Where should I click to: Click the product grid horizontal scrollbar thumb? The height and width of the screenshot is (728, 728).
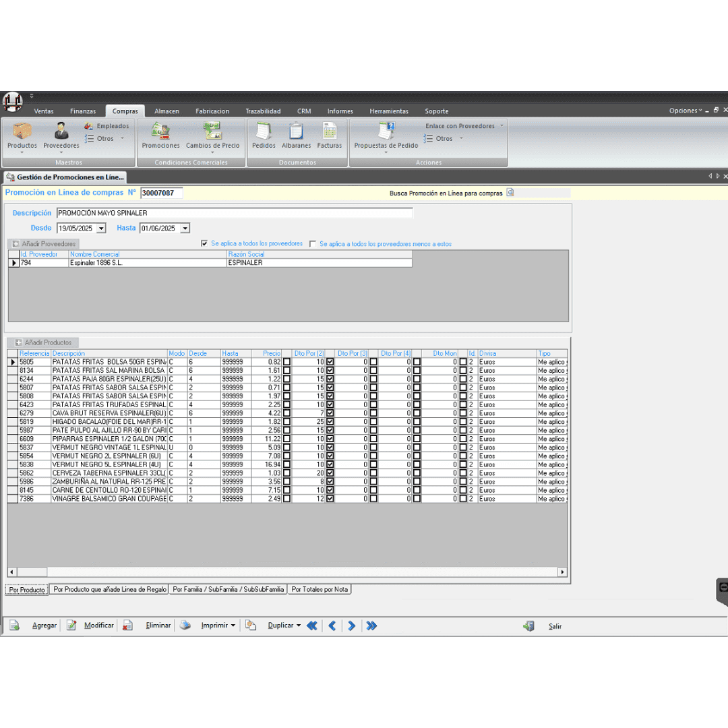coord(32,572)
